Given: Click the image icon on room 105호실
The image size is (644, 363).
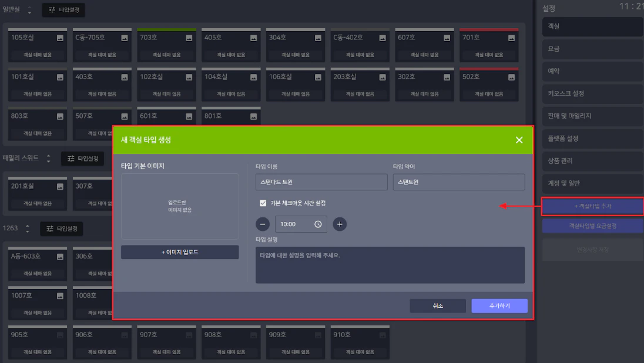Looking at the screenshot, I should tap(60, 38).
